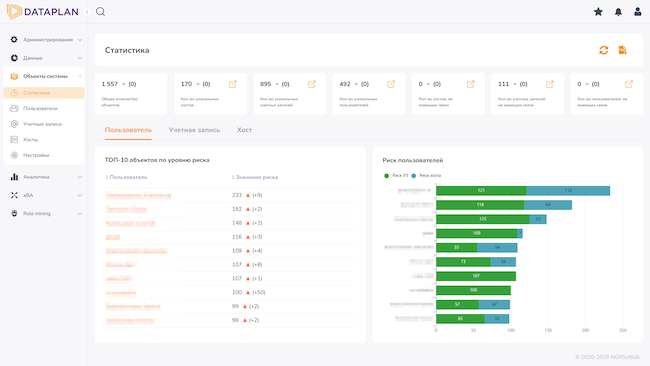The width and height of the screenshot is (650, 366).
Task: Click the Role mining icon
Action: [x=14, y=213]
